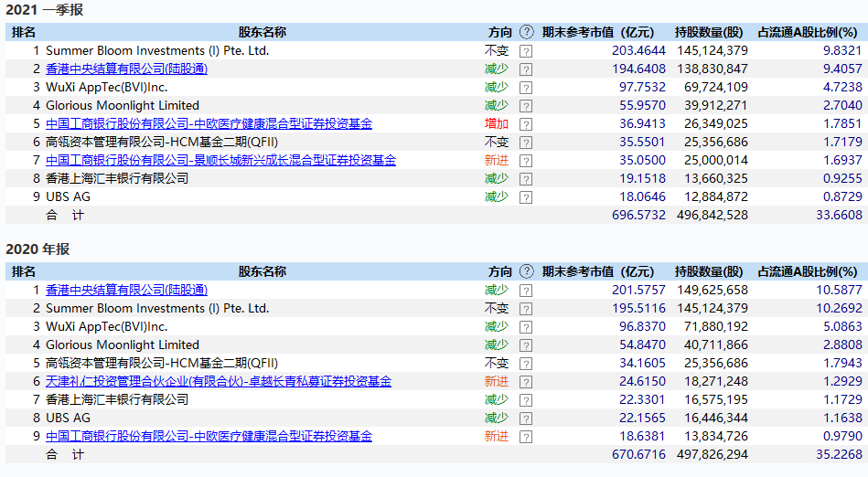Screen dimensions: 868x477
Task: Open the 香港中央结算有限公司(陆股通) link in 2020 年报
Action: coord(126,290)
